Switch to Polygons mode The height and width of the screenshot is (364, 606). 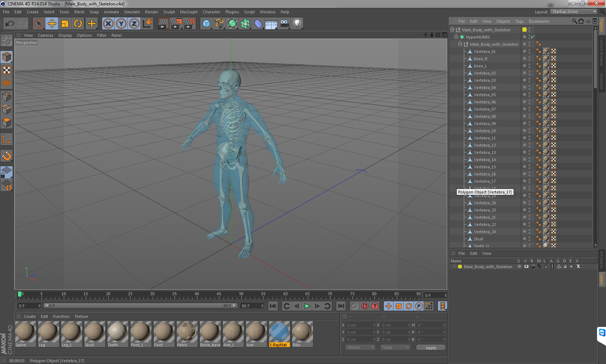point(6,123)
